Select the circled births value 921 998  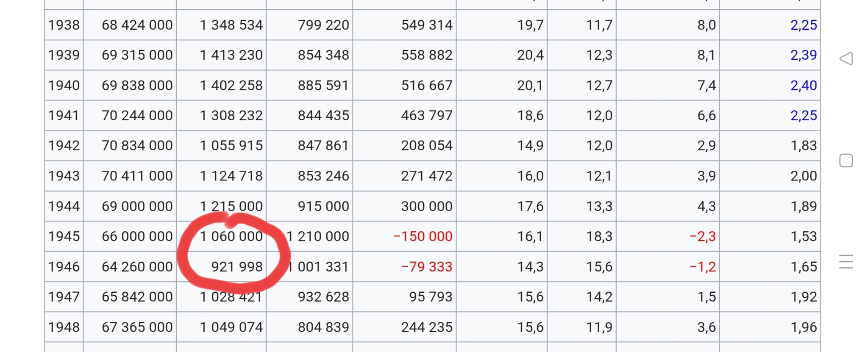point(237,267)
